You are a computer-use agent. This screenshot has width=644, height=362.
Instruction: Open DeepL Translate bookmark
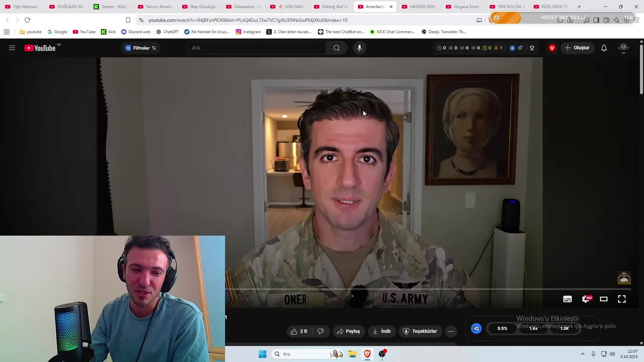(x=444, y=32)
